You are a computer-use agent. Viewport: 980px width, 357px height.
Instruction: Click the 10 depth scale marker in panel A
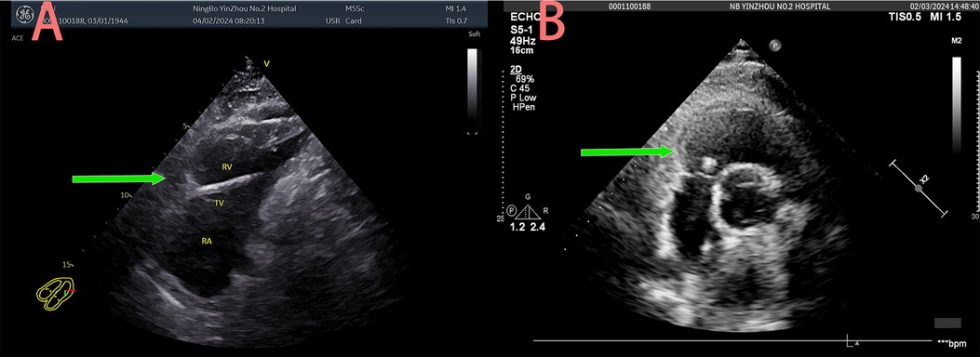(x=125, y=195)
